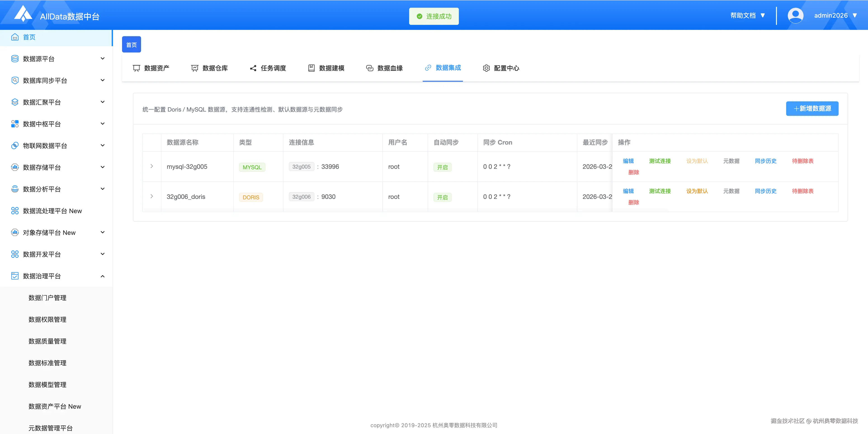The height and width of the screenshot is (434, 868).
Task: Click the admin user avatar icon
Action: click(795, 16)
